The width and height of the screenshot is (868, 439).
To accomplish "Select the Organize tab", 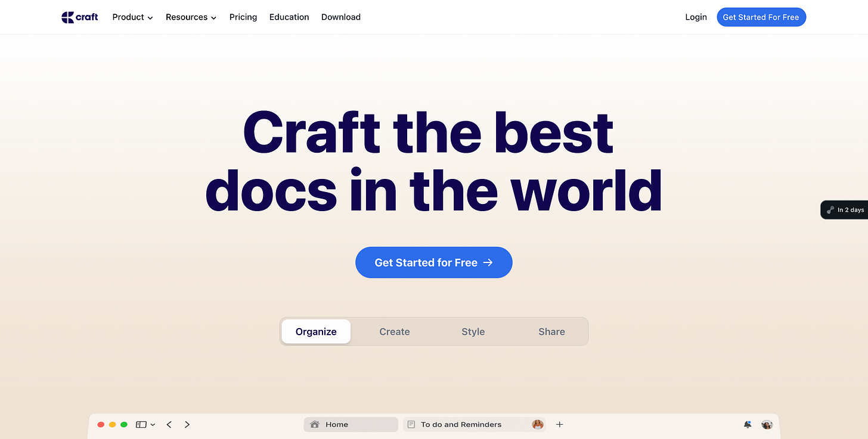I will 316,332.
